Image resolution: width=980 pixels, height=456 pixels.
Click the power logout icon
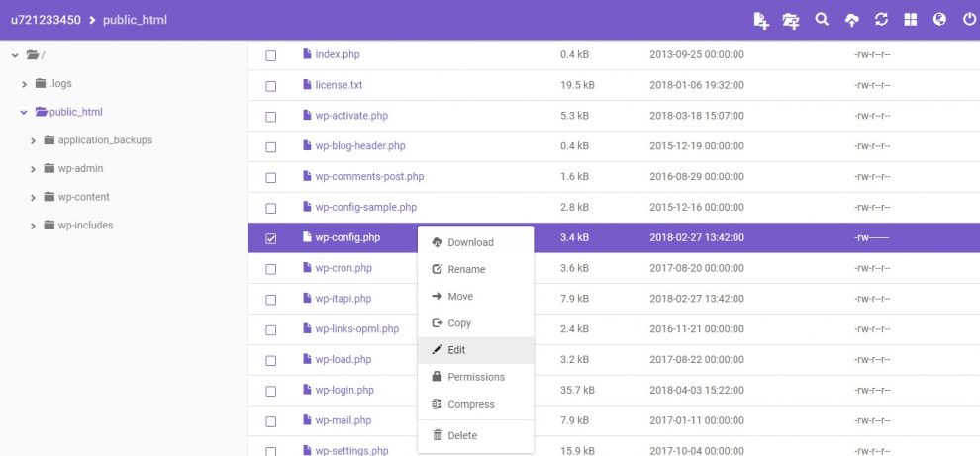(x=969, y=19)
